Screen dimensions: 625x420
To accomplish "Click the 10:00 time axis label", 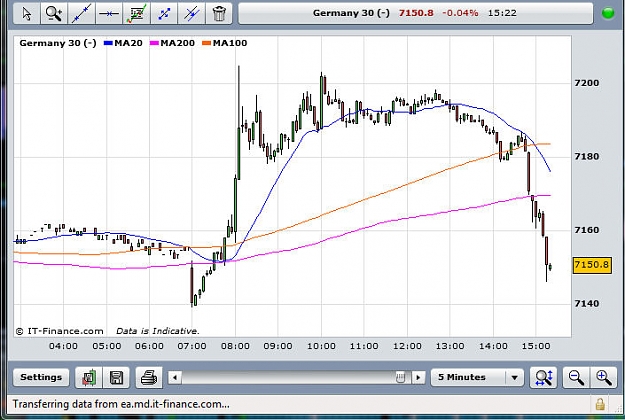I will click(x=321, y=346).
